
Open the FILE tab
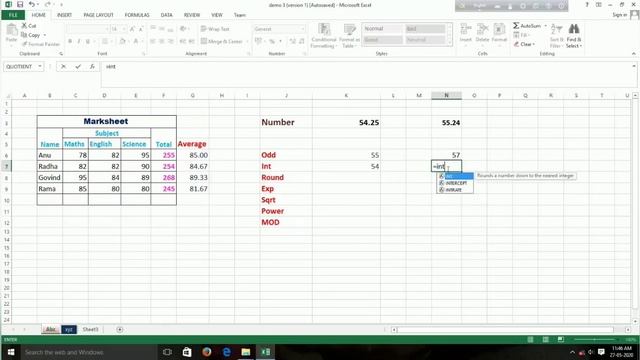(x=13, y=15)
